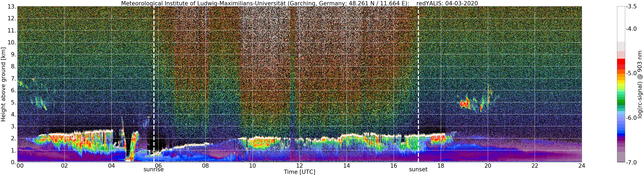The height and width of the screenshot is (176, 644).
Task: Click the x-axis tick label "14"
Action: (x=347, y=166)
